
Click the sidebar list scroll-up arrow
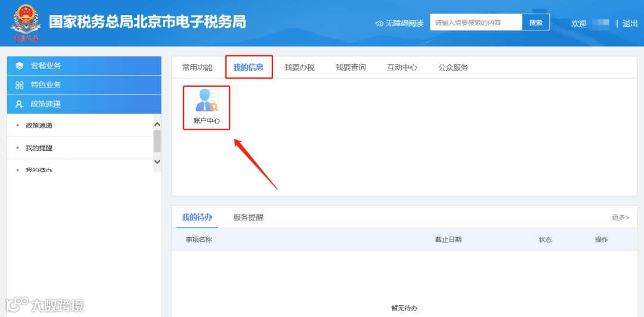click(x=157, y=124)
